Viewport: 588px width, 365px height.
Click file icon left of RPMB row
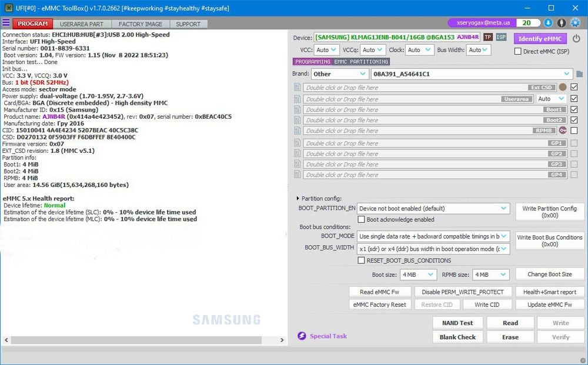coord(298,130)
